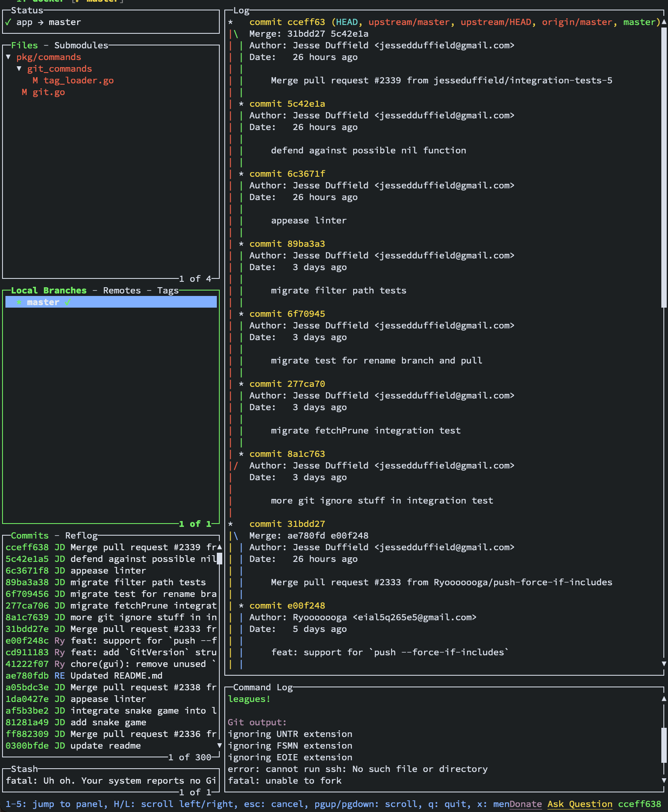The height and width of the screenshot is (812, 668).
Task: Click Commits panel scroll down arrow
Action: 219,745
